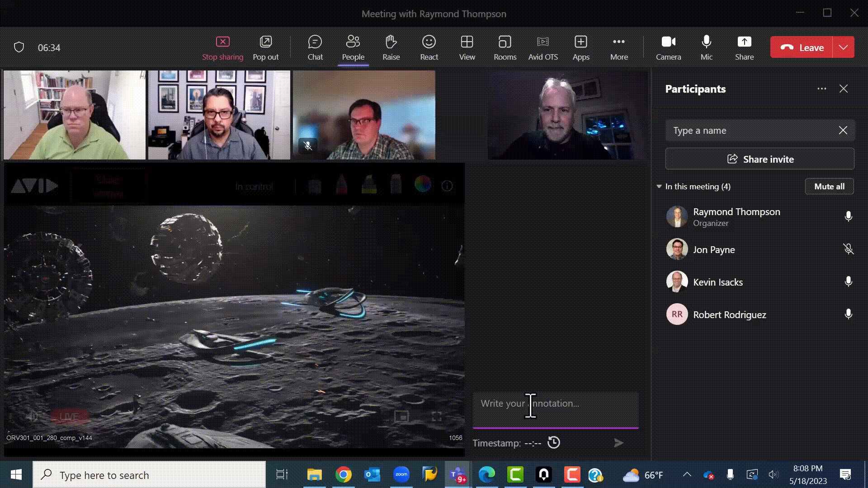Open the Apps menu
The width and height of the screenshot is (868, 488).
[581, 48]
